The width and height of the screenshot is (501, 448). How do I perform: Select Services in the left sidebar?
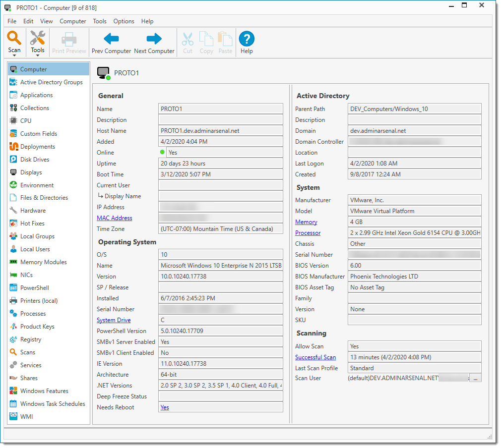pos(31,365)
